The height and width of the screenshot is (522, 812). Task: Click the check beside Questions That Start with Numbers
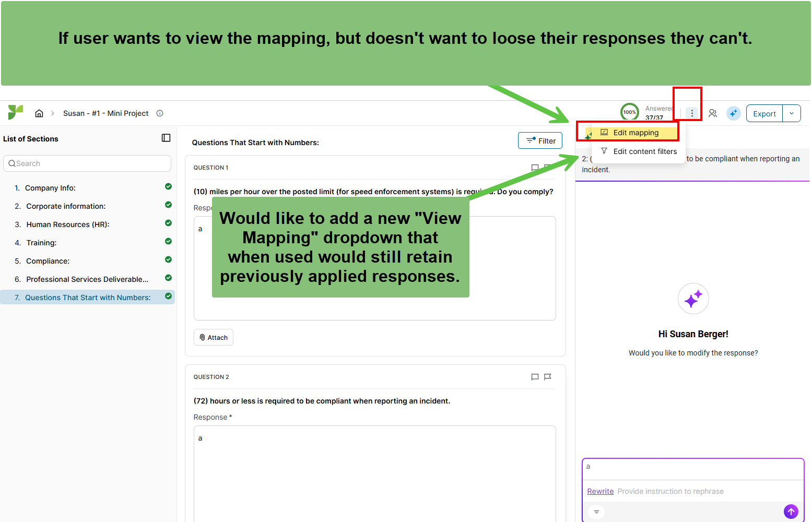(x=168, y=296)
